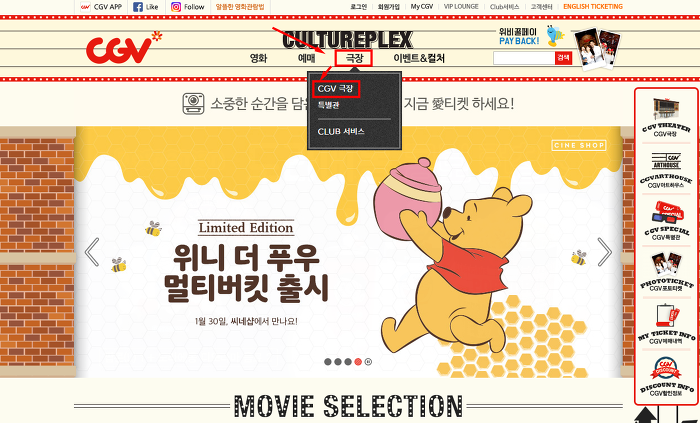
Task: Click the red 검색 search button
Action: pyautogui.click(x=563, y=58)
